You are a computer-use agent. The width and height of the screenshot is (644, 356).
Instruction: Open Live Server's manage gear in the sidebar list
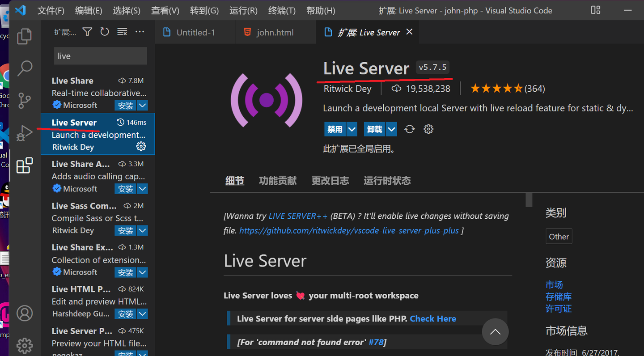141,146
